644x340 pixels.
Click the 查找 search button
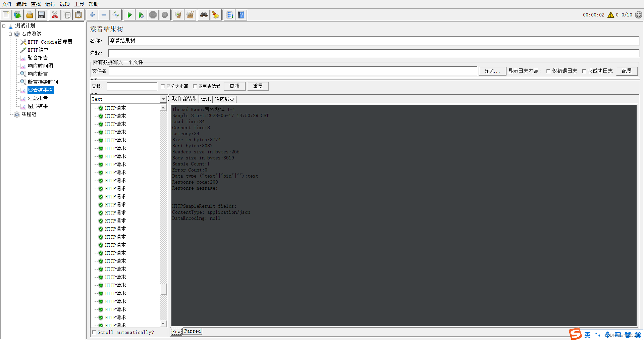234,86
